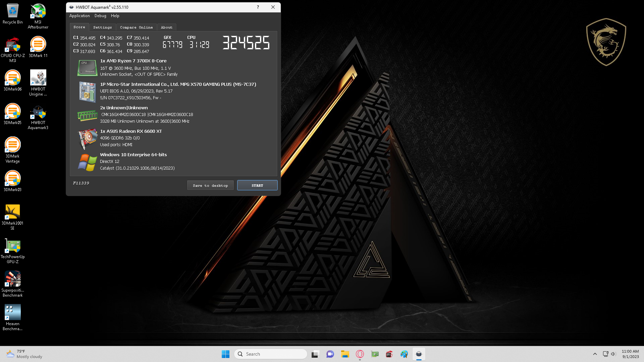Click the GFX score value
Screen dimensions: 644x362
172,45
